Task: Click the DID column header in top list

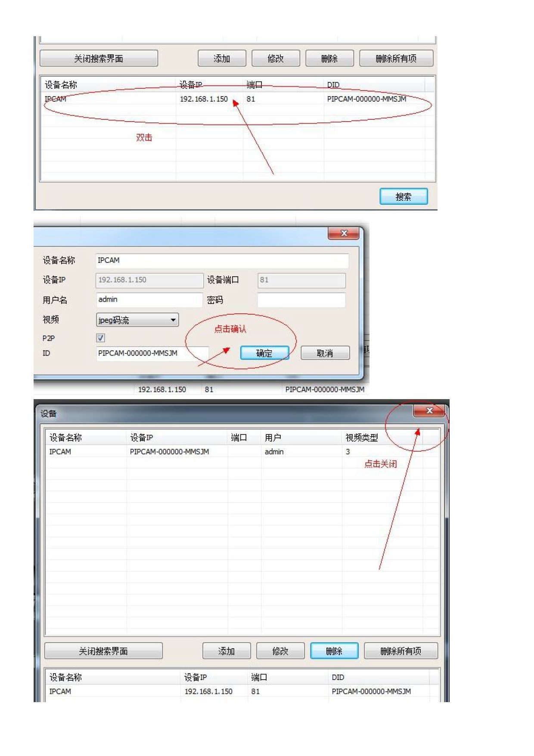Action: (x=333, y=85)
